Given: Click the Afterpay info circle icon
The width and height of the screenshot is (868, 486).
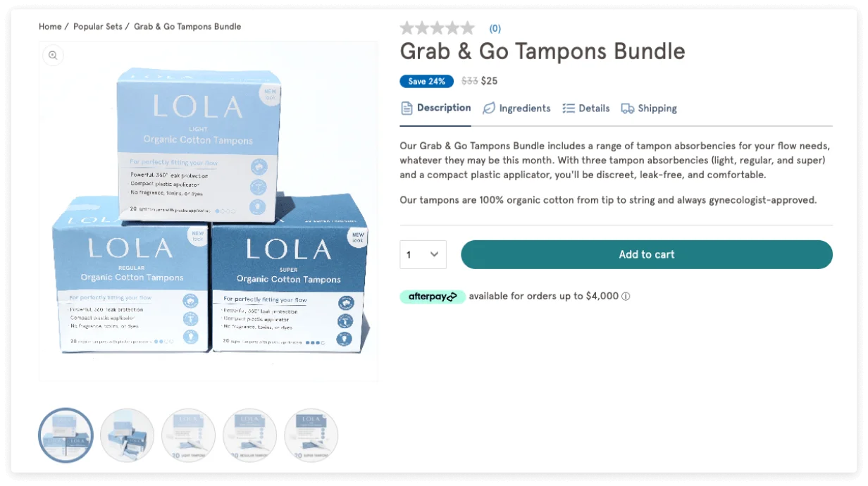Looking at the screenshot, I should (x=626, y=297).
